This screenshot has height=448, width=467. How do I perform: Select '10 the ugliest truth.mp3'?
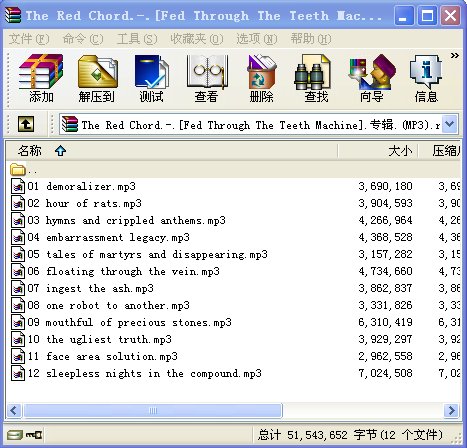click(100, 339)
